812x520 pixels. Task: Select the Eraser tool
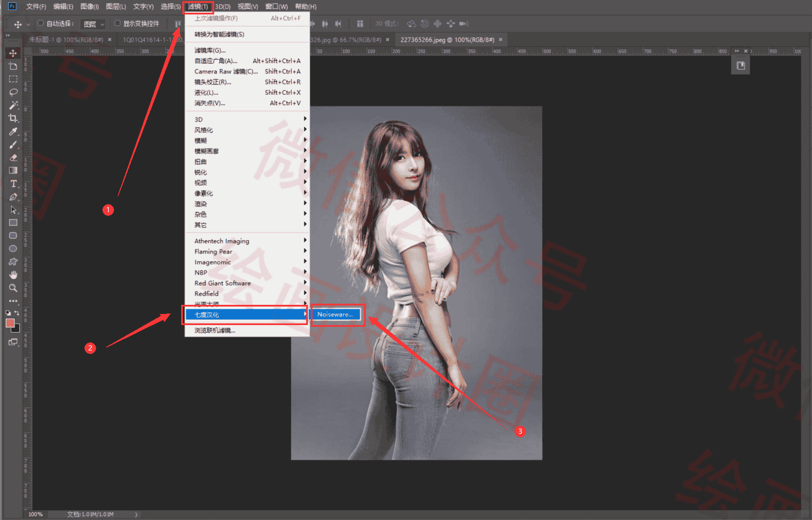tap(13, 157)
